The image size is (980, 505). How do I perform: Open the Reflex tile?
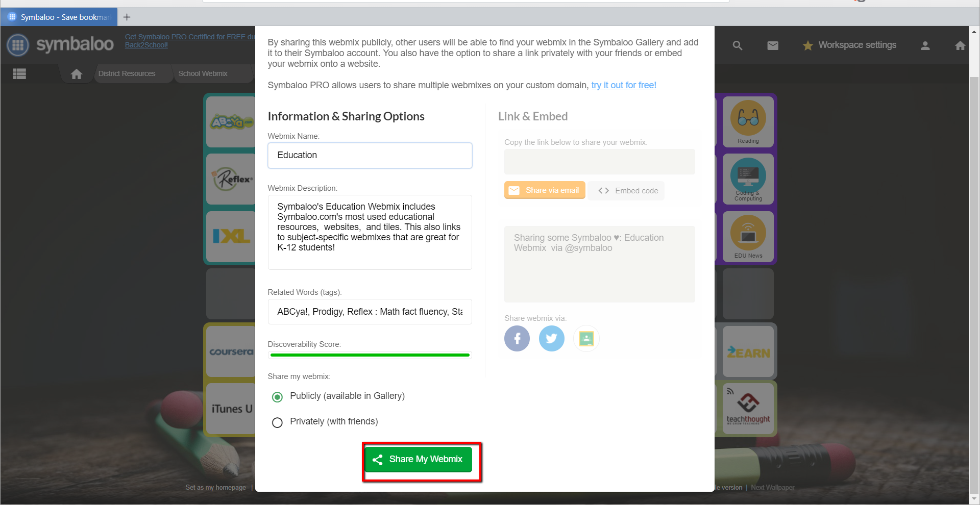tap(231, 179)
